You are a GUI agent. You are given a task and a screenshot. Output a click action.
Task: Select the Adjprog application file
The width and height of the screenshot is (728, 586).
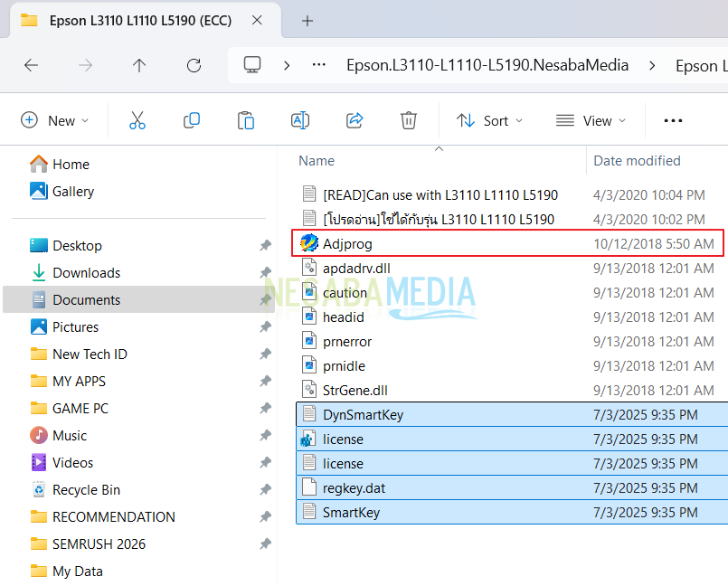pos(347,243)
